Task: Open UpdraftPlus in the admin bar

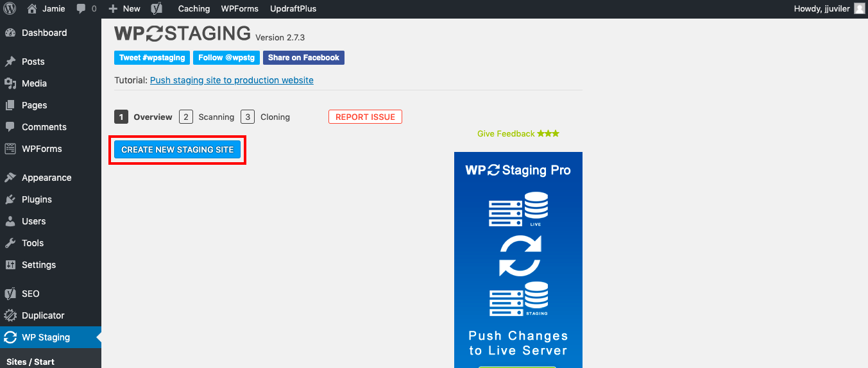Action: [x=293, y=9]
